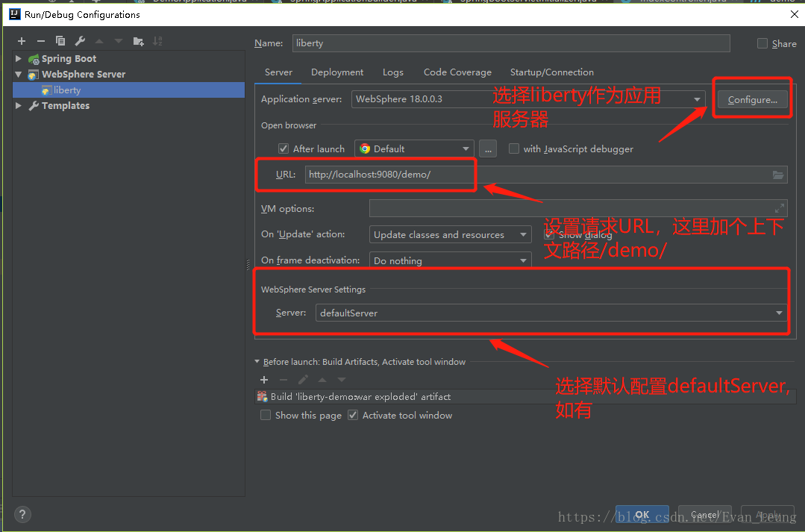Toggle the Share checkbox

coord(762,43)
